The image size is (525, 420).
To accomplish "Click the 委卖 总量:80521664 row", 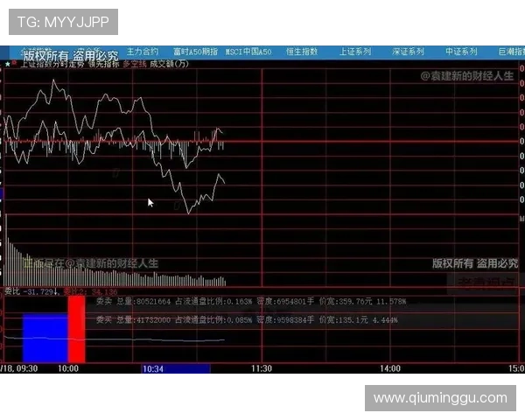I will point(251,301).
